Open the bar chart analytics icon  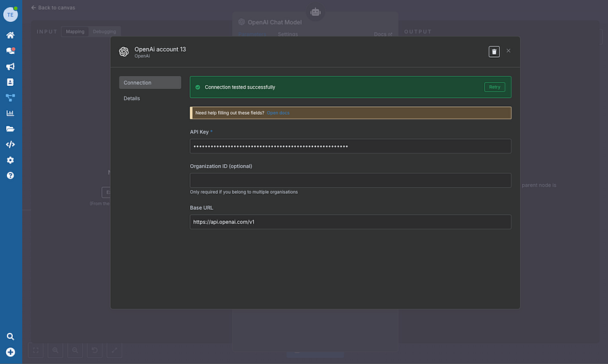tap(11, 113)
